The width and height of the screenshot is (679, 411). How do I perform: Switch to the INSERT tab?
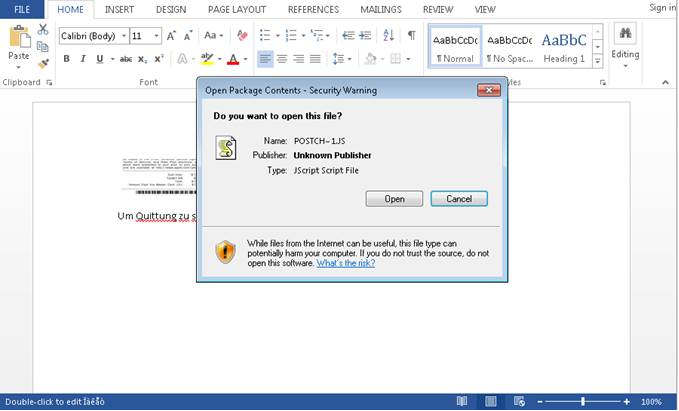[119, 10]
